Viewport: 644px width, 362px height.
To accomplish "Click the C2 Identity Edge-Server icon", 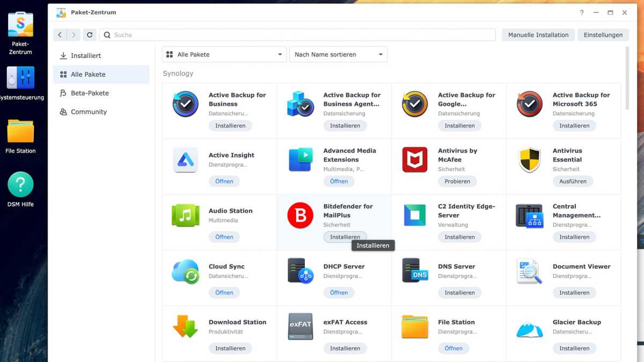I will 415,216.
